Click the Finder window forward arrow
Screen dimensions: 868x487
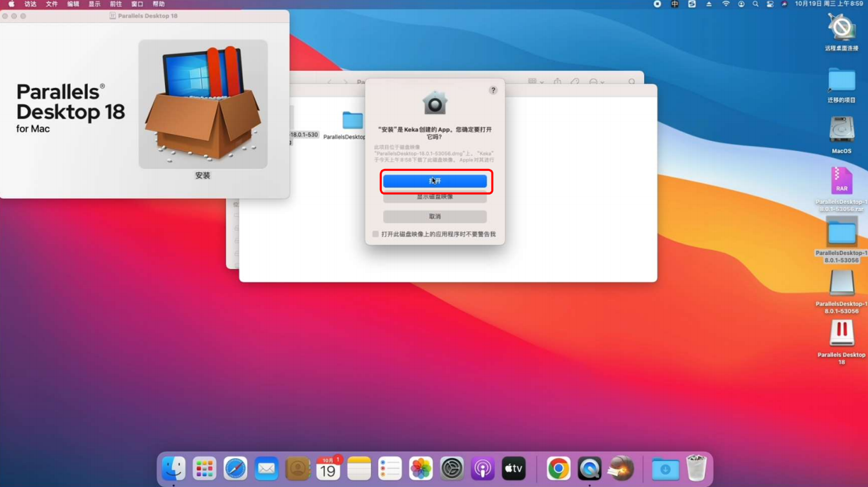pos(345,82)
